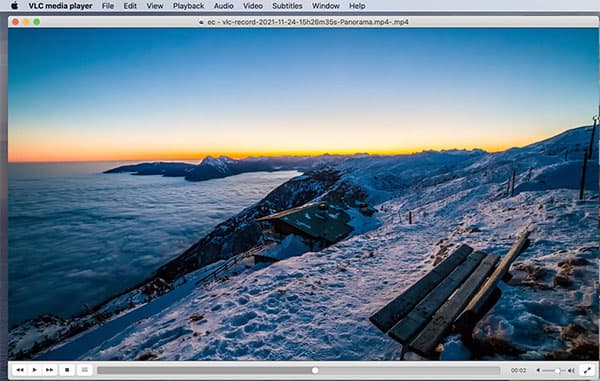Open the Help menu
The image size is (600, 381).
[x=357, y=6]
